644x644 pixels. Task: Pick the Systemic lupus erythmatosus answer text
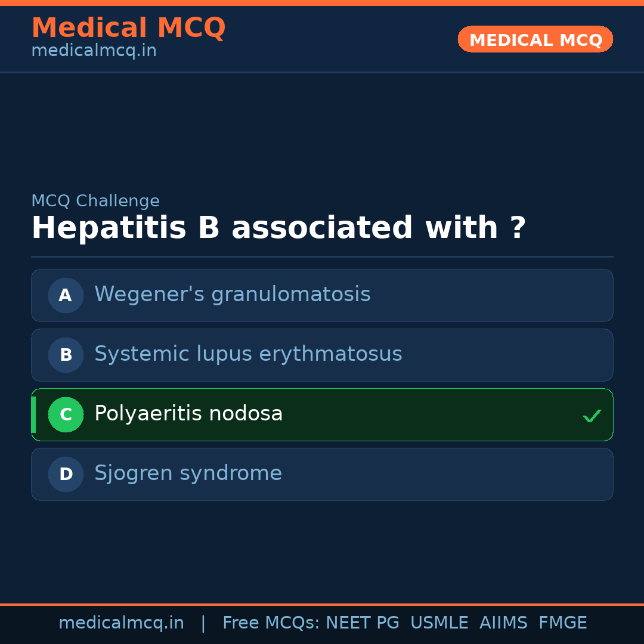coord(248,354)
